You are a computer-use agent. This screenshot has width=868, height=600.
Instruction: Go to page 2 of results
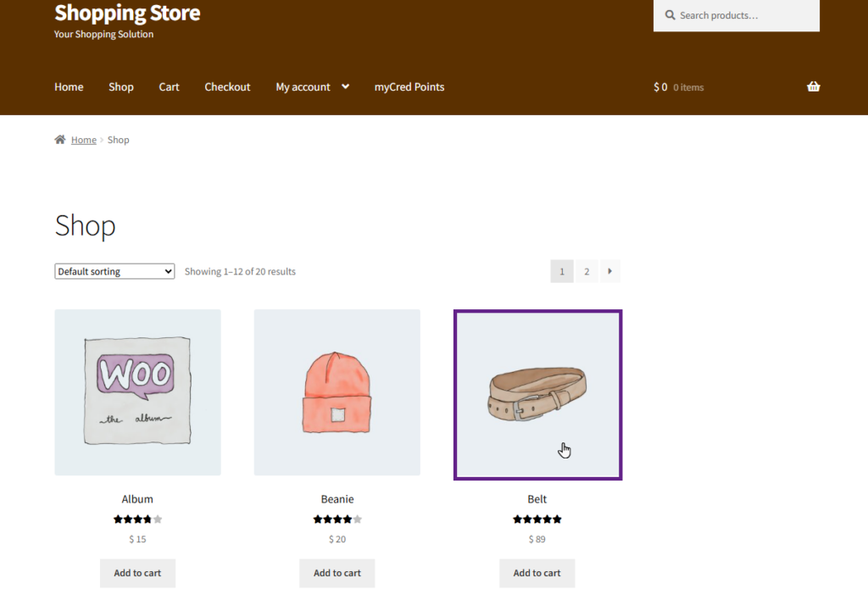click(587, 271)
